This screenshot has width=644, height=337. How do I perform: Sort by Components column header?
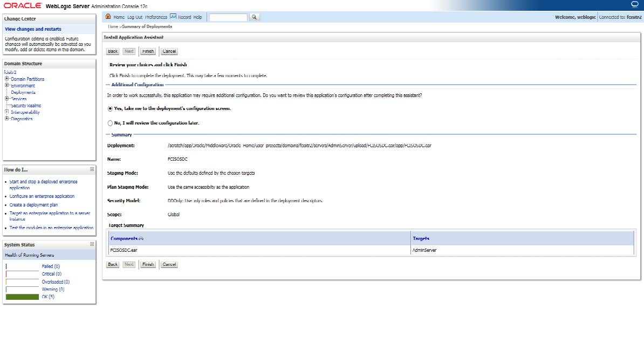tap(124, 238)
